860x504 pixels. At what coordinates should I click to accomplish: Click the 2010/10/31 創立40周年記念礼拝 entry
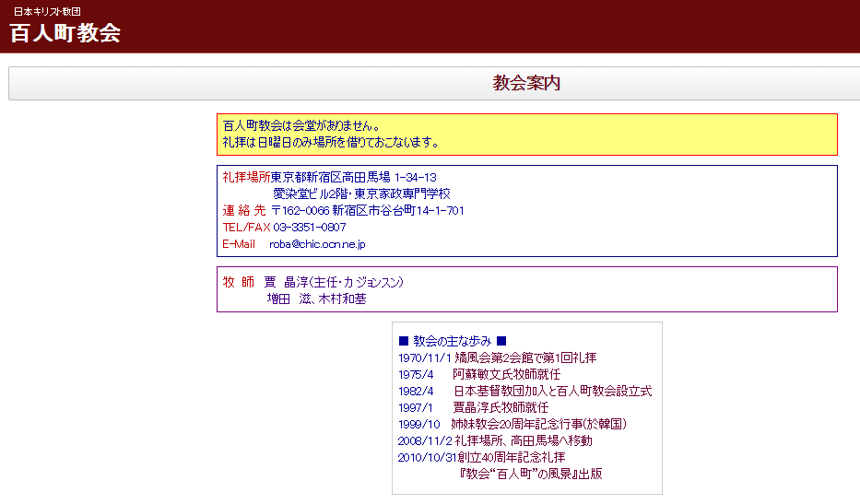481,457
